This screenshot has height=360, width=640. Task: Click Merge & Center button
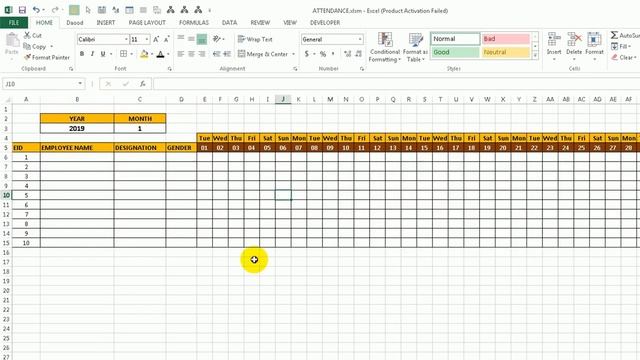click(x=263, y=54)
